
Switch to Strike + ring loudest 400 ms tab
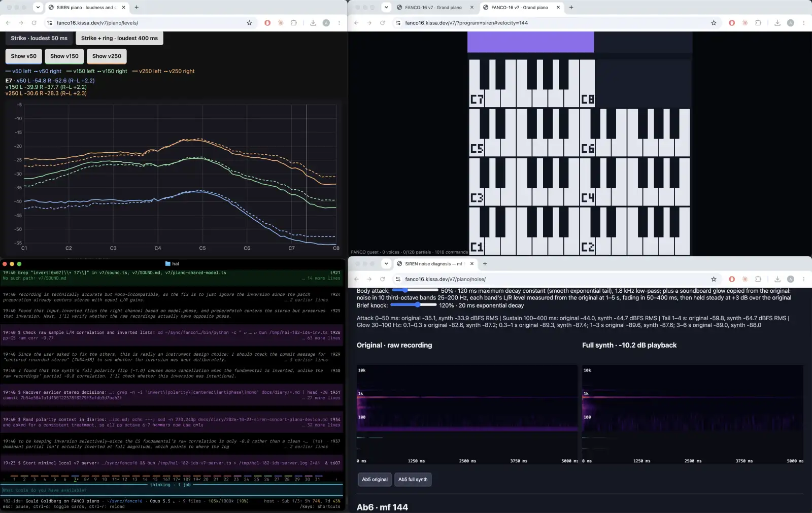pos(119,38)
